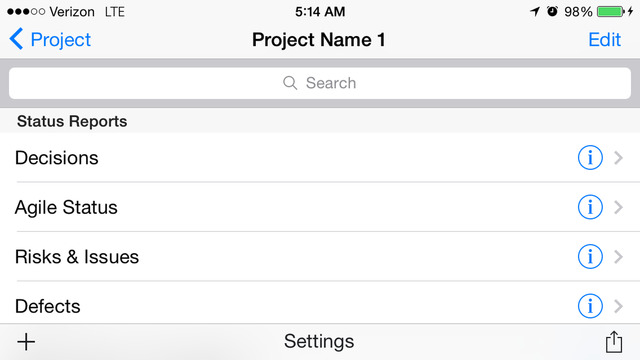Open the Defects row chevron

619,306
